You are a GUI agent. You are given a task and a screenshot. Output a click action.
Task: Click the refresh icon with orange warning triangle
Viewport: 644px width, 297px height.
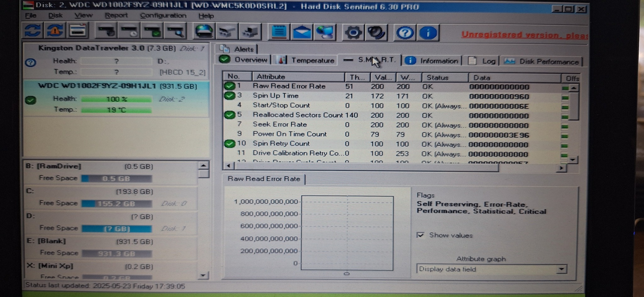[55, 31]
